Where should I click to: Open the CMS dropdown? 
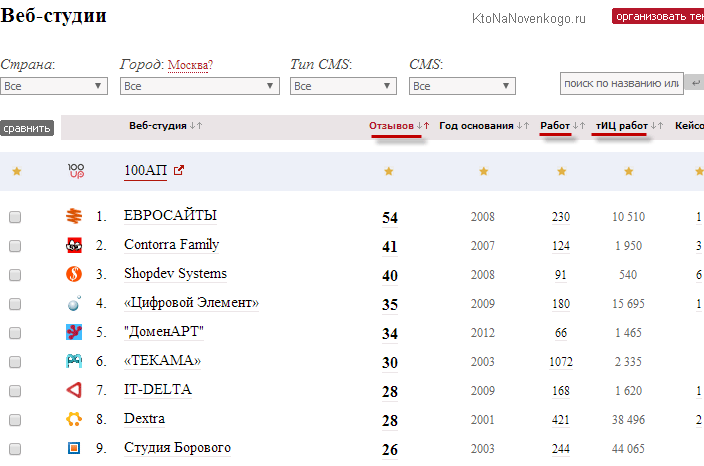point(462,86)
